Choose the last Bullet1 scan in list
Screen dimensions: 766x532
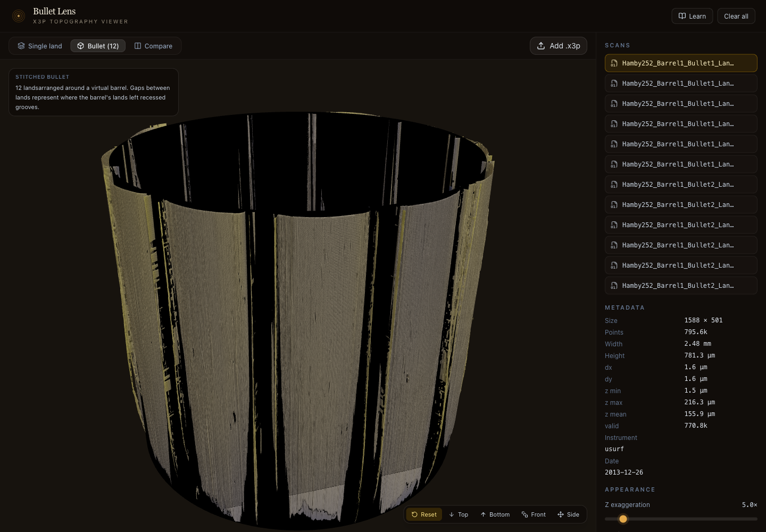tap(680, 164)
